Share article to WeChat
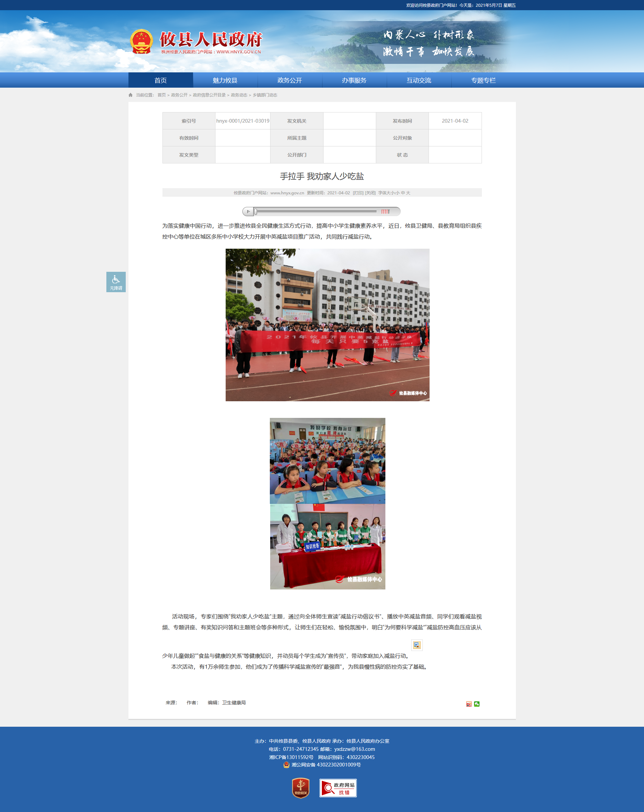 tap(477, 704)
